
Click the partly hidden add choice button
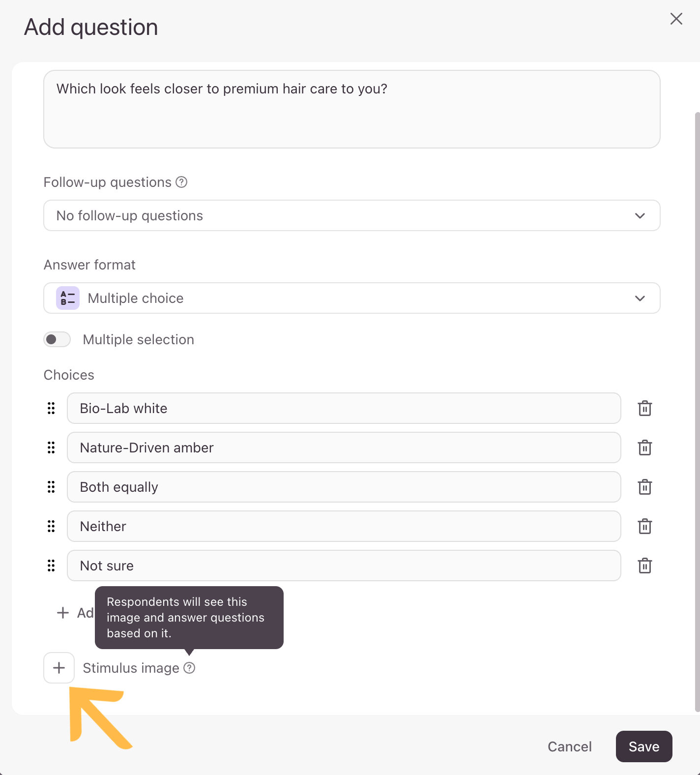click(75, 613)
